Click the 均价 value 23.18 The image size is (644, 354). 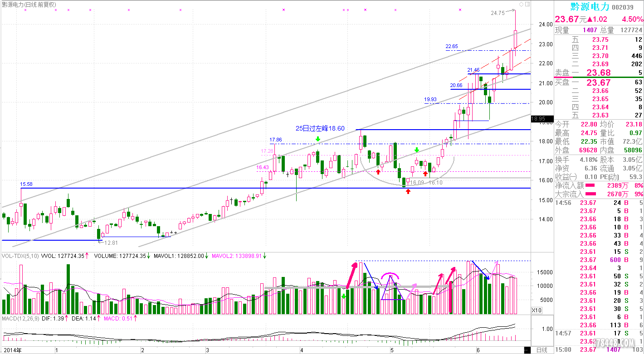point(634,125)
